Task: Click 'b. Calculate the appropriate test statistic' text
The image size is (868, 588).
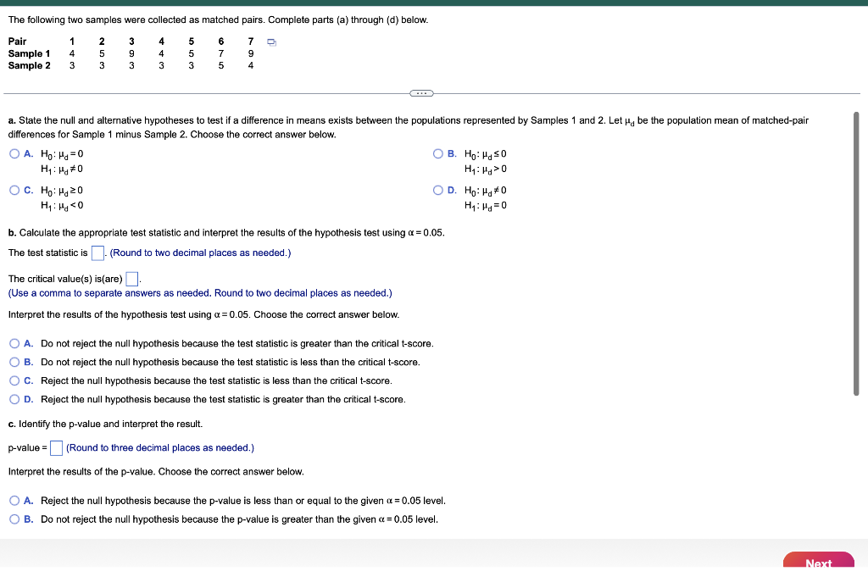Action: tap(226, 233)
